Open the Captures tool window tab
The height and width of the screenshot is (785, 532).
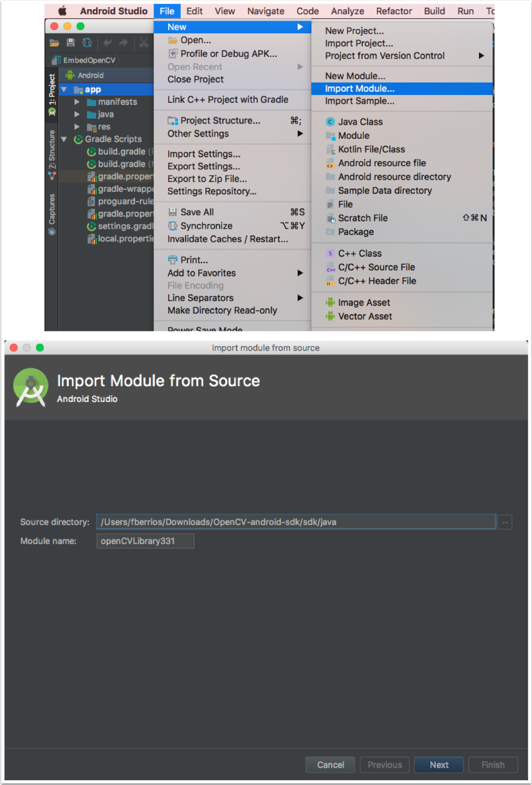pos(52,214)
